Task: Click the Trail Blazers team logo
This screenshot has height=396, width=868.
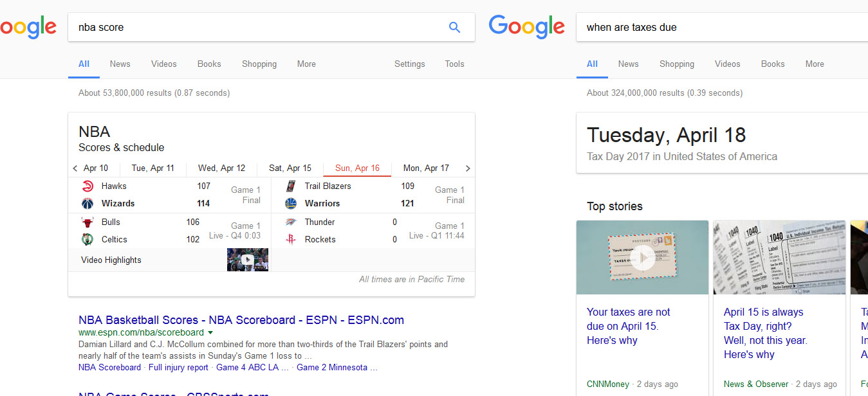Action: coord(291,186)
